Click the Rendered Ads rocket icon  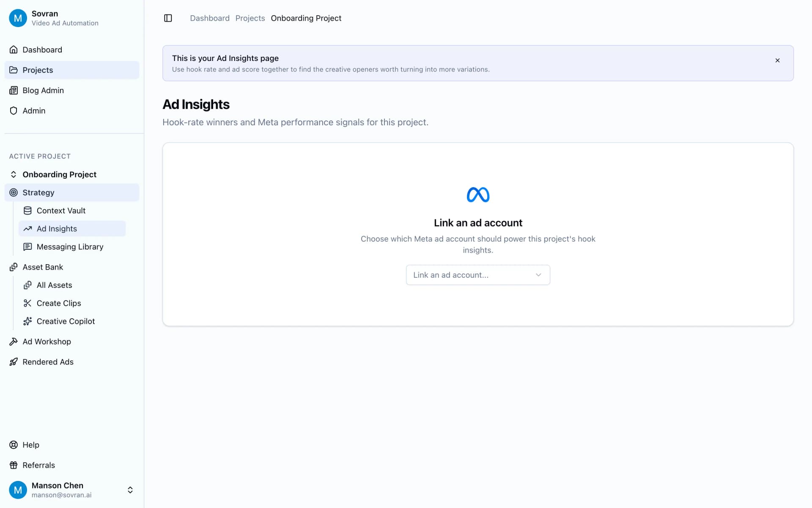[14, 362]
